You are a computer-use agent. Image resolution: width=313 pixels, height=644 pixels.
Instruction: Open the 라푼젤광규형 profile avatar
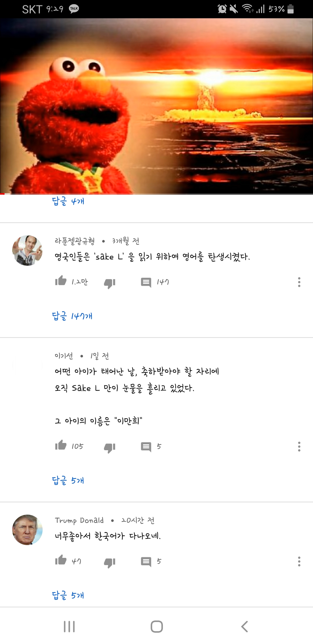(x=28, y=250)
